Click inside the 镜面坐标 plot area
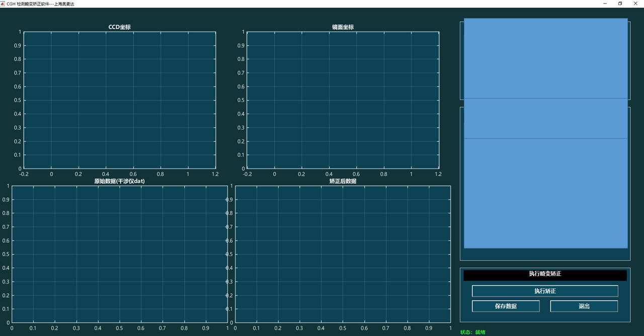The image size is (644, 336). (343, 100)
